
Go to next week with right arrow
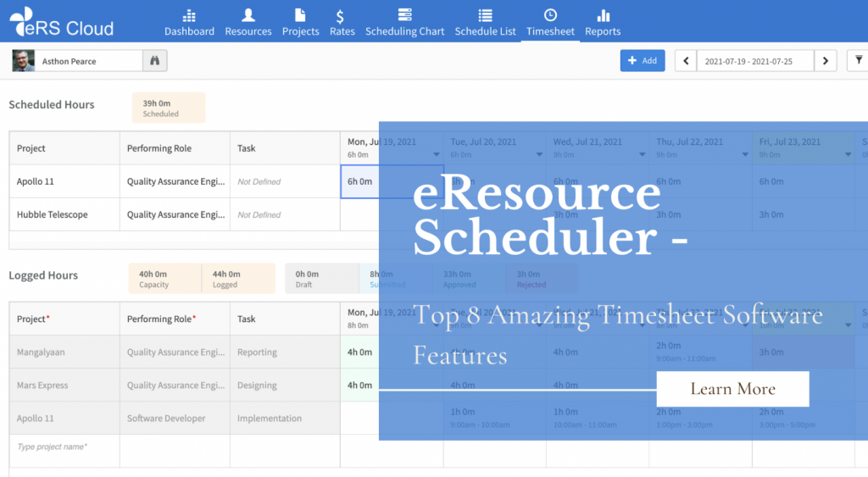point(826,61)
